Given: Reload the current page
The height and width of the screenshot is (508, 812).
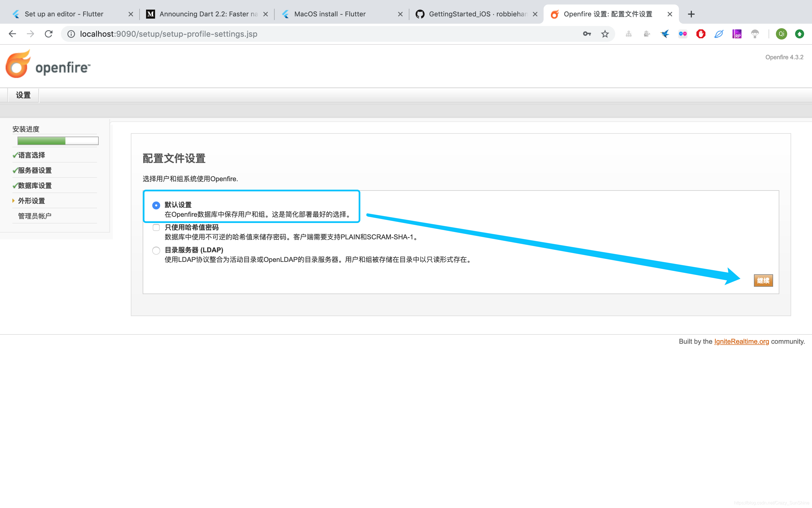Looking at the screenshot, I should click(49, 34).
